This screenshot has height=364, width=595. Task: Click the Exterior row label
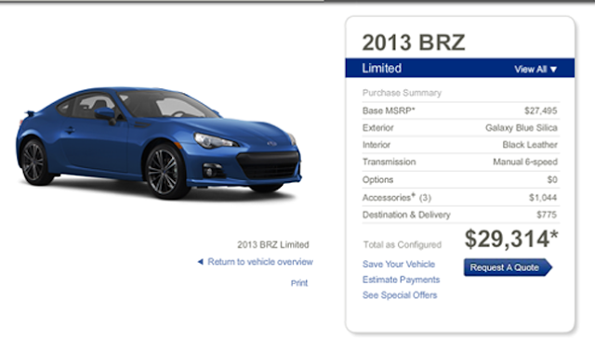tap(378, 128)
